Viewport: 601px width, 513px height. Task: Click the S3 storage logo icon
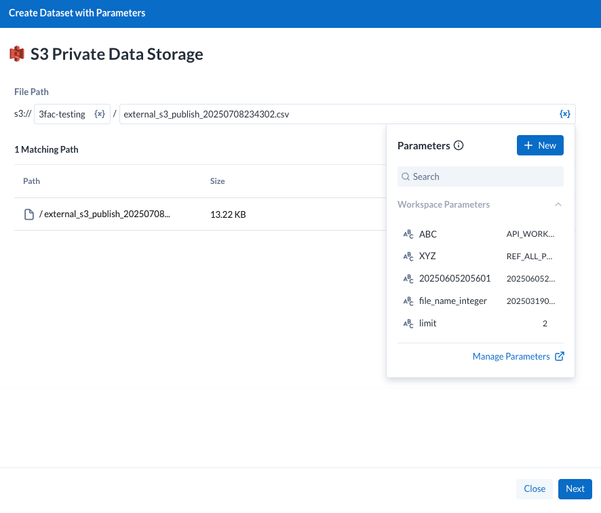click(x=17, y=54)
